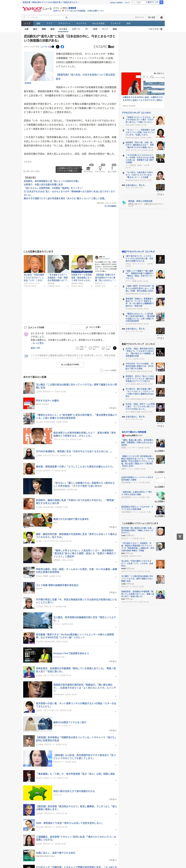The width and height of the screenshot is (186, 868).
Task: Click the web search magnifier button
Action: point(161,2)
